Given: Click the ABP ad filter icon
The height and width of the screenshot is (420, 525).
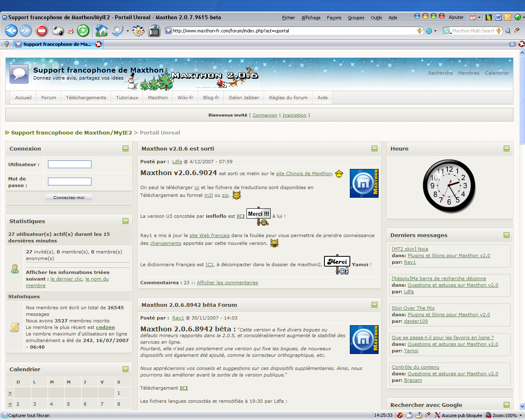Looking at the screenshot, I should 474,17.
